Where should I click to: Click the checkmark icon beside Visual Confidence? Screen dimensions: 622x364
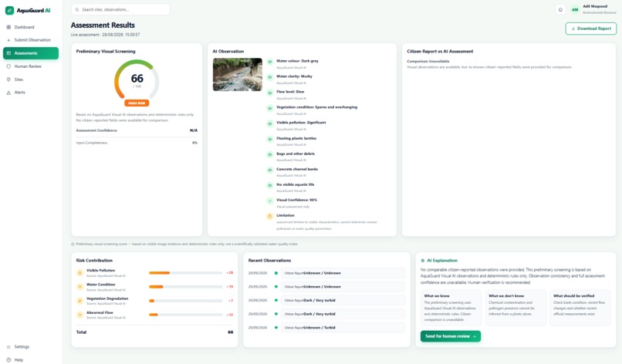pos(270,201)
